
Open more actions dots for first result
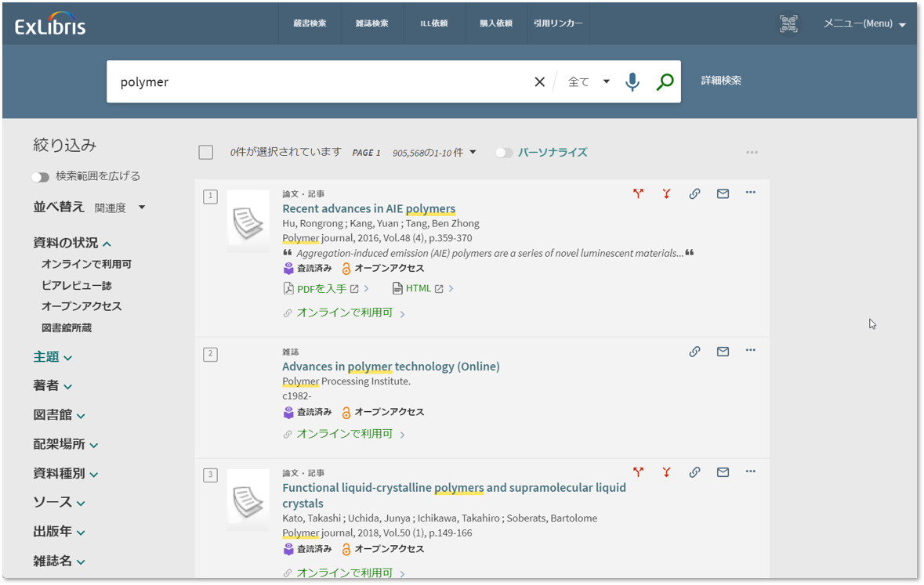click(750, 193)
